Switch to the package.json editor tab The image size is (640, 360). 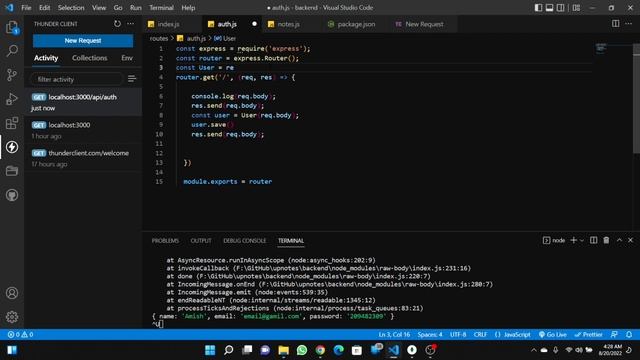[356, 24]
